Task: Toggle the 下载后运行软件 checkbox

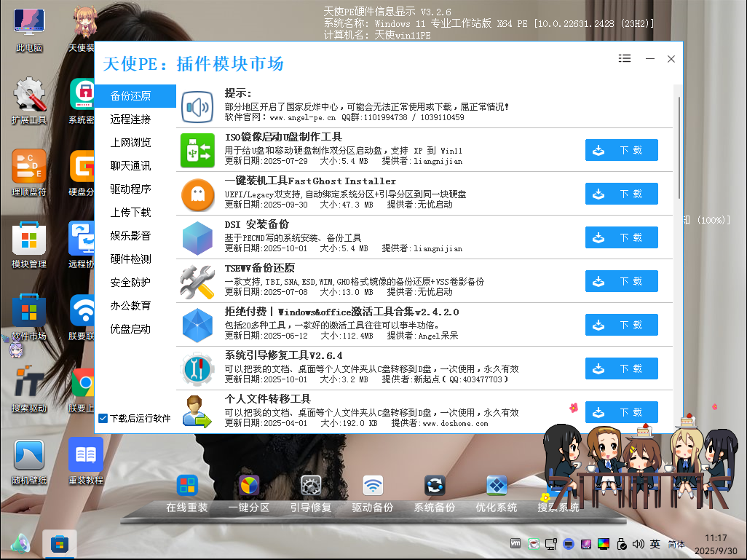Action: (103, 419)
